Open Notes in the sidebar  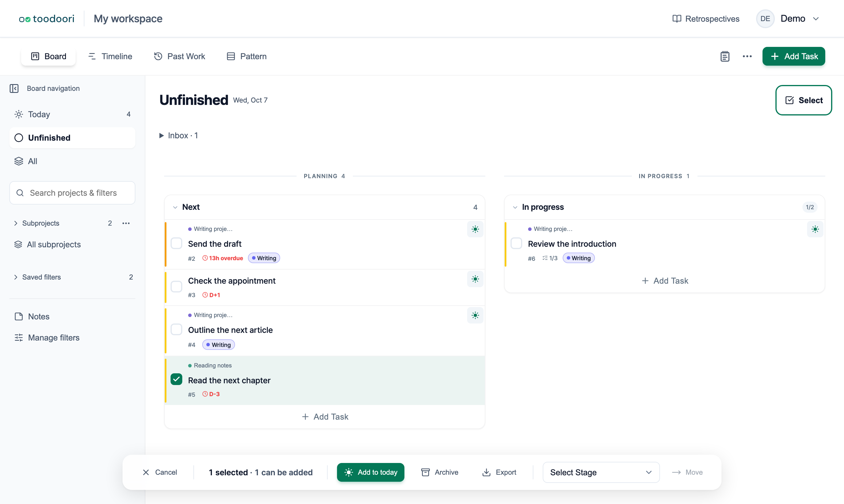point(72,316)
